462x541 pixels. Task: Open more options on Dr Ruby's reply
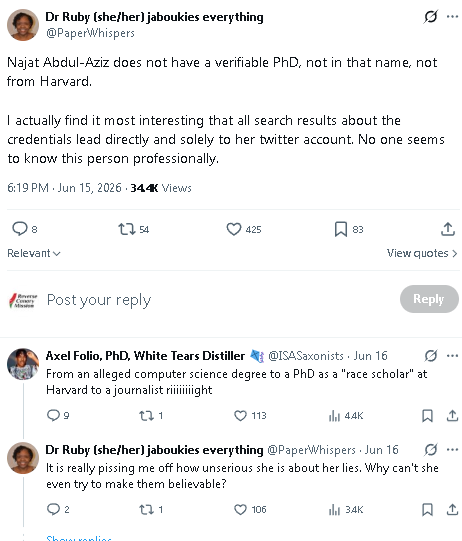click(x=452, y=450)
